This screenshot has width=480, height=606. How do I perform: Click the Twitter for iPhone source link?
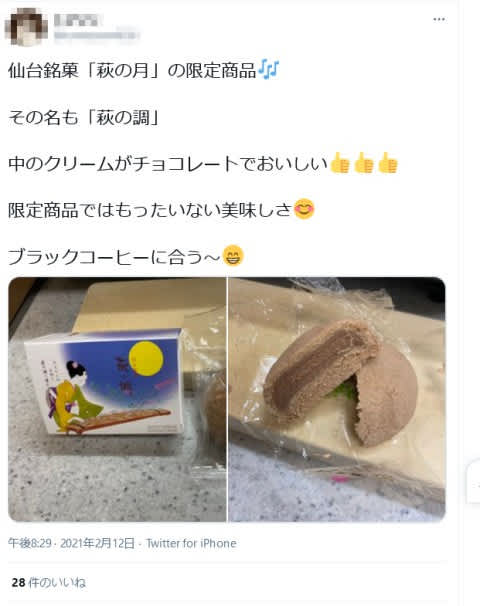point(191,543)
